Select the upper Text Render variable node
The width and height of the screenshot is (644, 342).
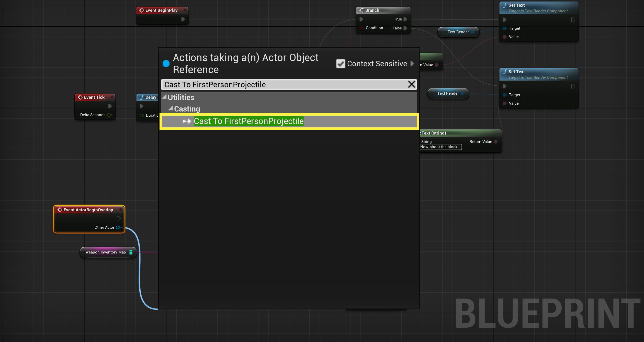click(x=458, y=32)
